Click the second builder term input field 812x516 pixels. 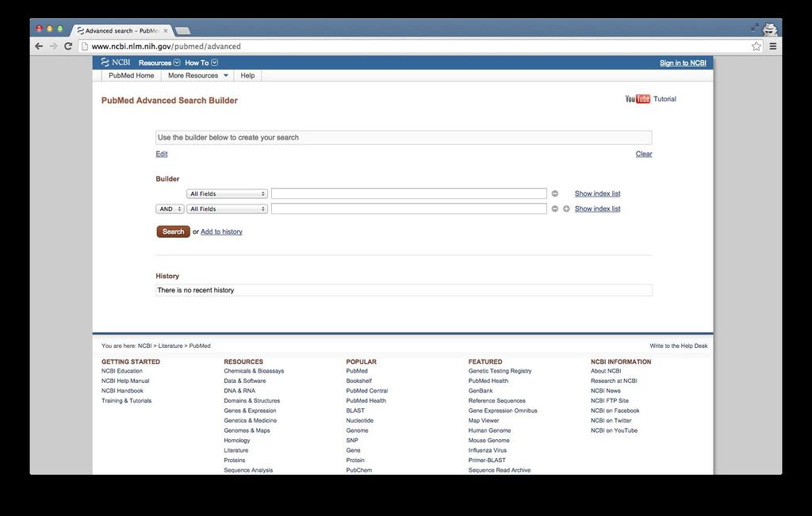pos(408,208)
